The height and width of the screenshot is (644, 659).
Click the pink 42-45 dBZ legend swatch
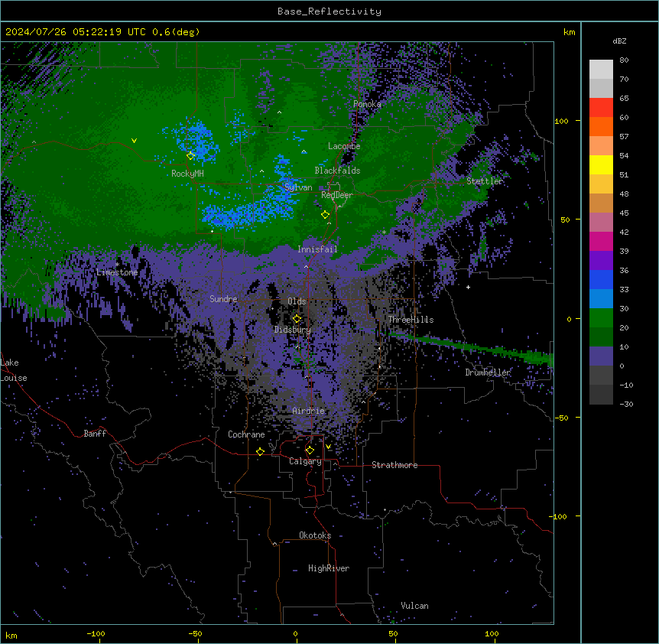tap(601, 223)
